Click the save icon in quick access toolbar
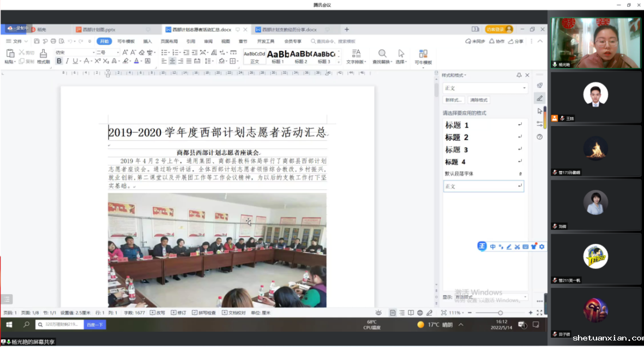The image size is (644, 347). click(x=37, y=41)
